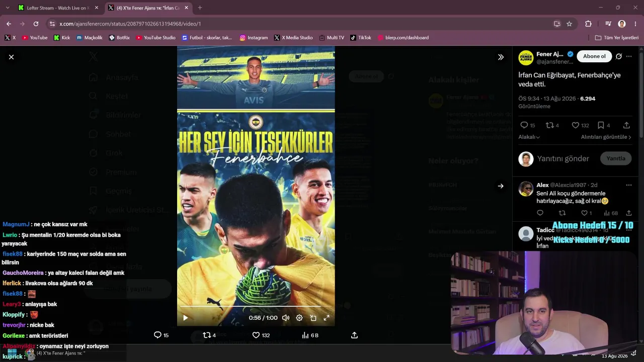Select the X'te Fener Ajans browser tab
644x362 pixels.
[x=148, y=8]
